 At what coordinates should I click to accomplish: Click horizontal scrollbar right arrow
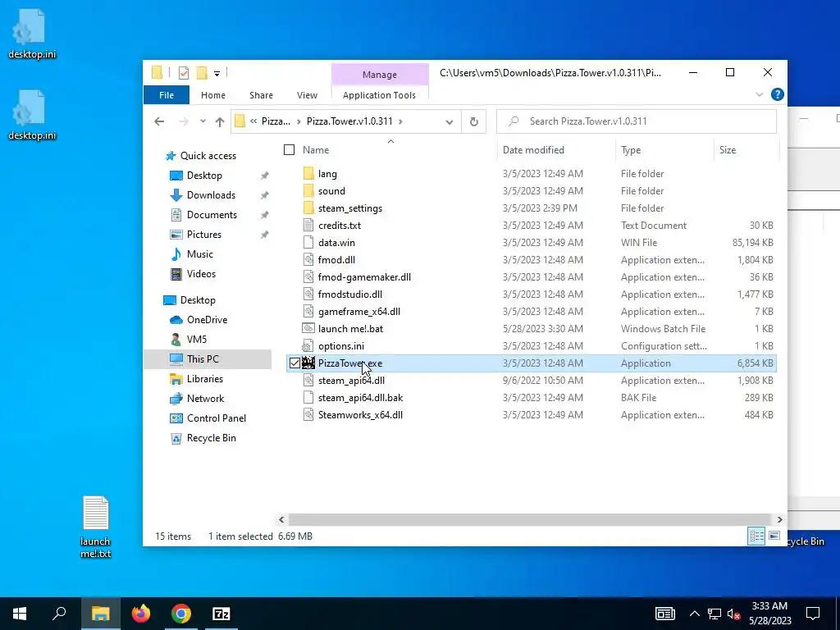[779, 519]
